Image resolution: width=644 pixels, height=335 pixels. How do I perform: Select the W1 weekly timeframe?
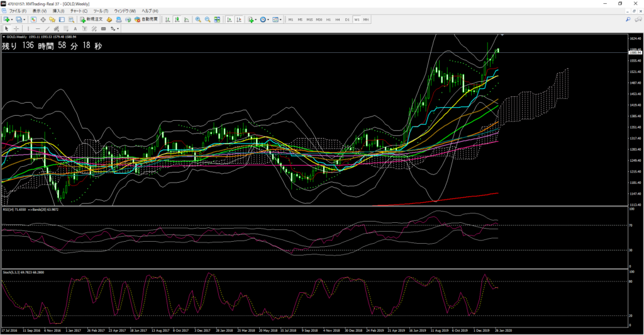(x=357, y=20)
